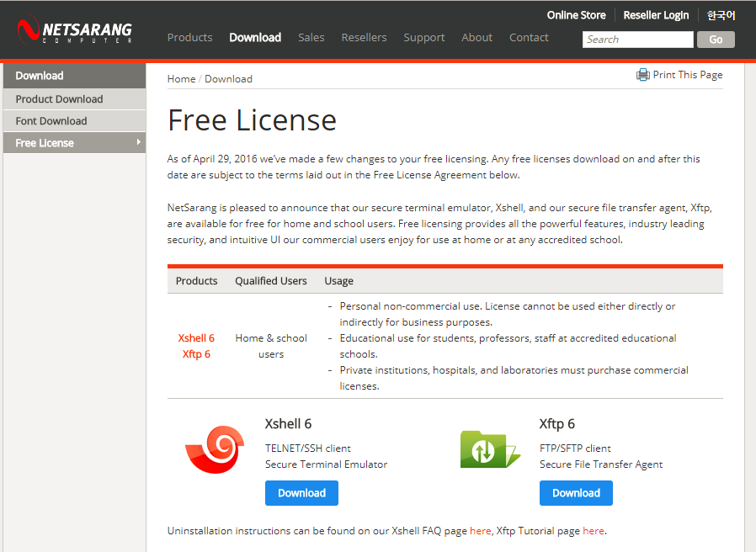Click the 'Secure Terminal Emulator' text
The width and height of the screenshot is (756, 552).
[326, 464]
